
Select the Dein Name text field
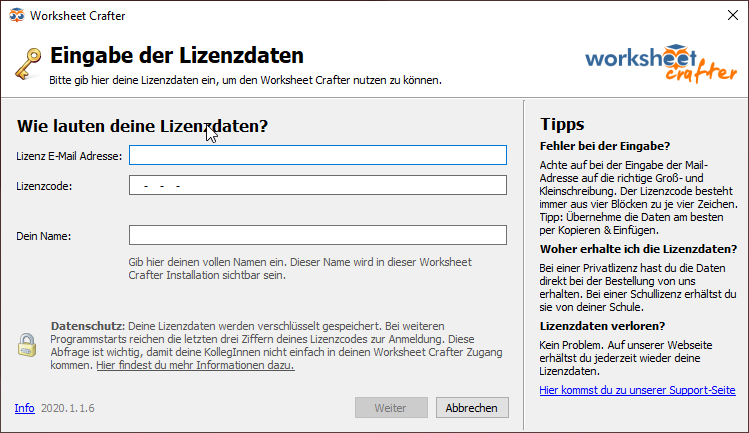(x=318, y=235)
